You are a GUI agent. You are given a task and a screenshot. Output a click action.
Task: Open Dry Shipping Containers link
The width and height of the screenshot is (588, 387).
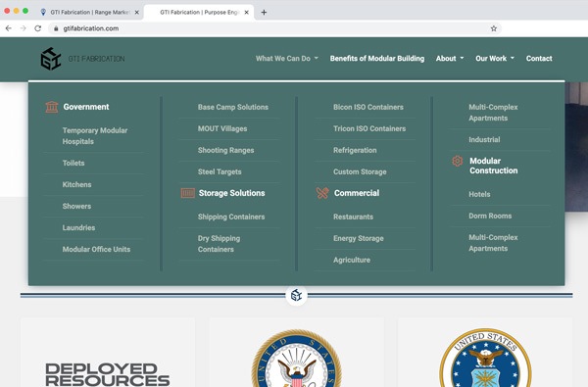[x=219, y=244]
